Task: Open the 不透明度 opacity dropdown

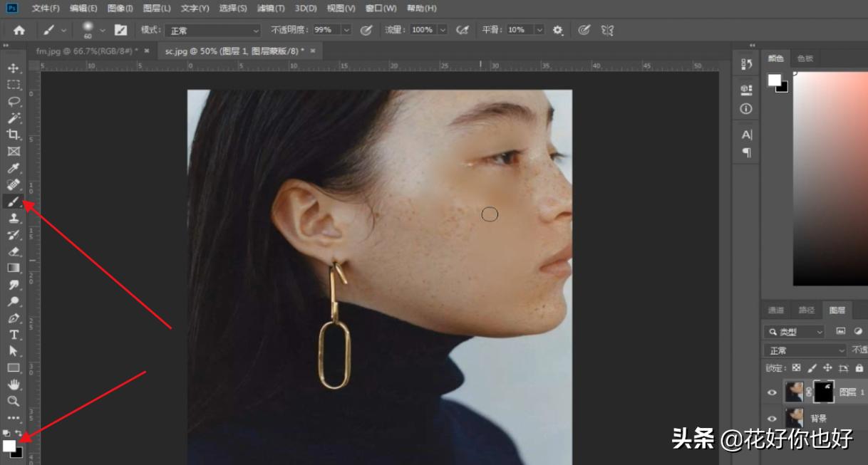Action: 347,29
